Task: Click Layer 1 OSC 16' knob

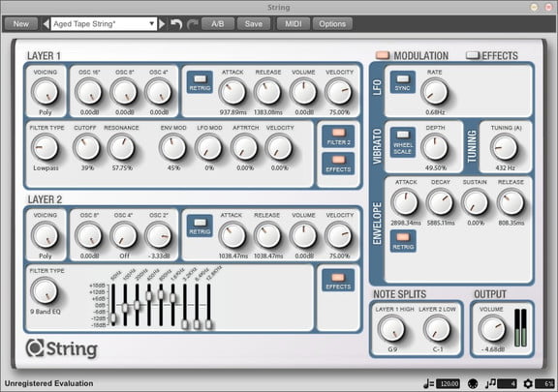Action: 89,92
